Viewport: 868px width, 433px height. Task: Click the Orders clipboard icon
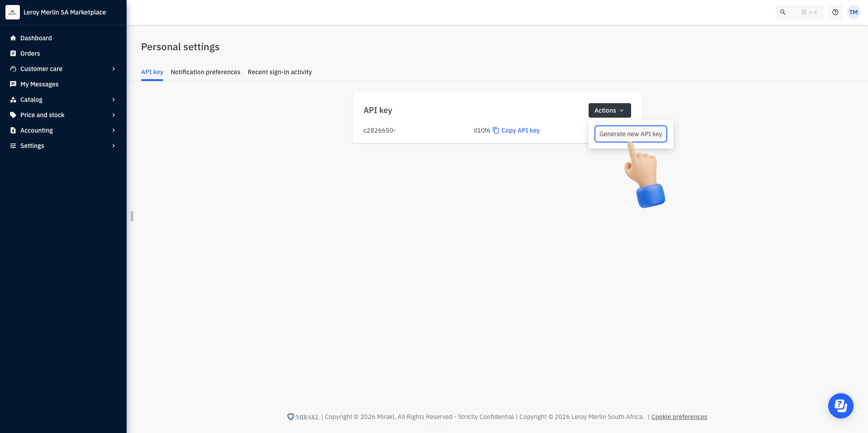pyautogui.click(x=13, y=53)
